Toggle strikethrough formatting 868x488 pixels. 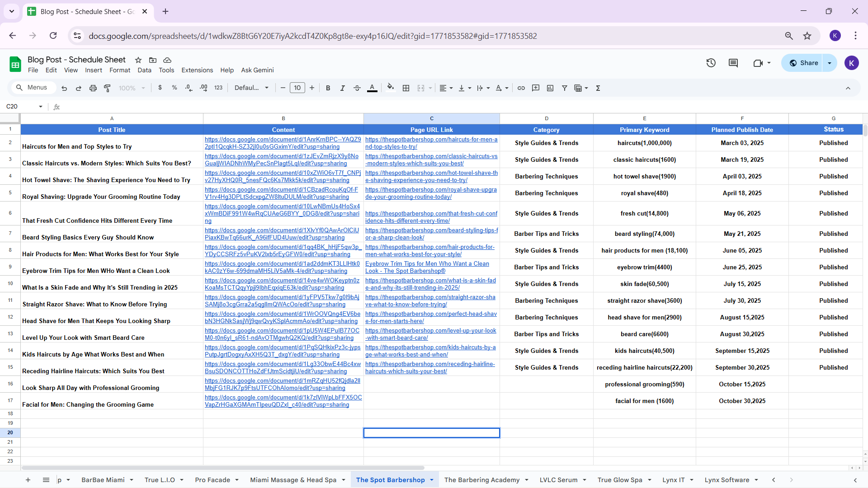[x=357, y=88]
